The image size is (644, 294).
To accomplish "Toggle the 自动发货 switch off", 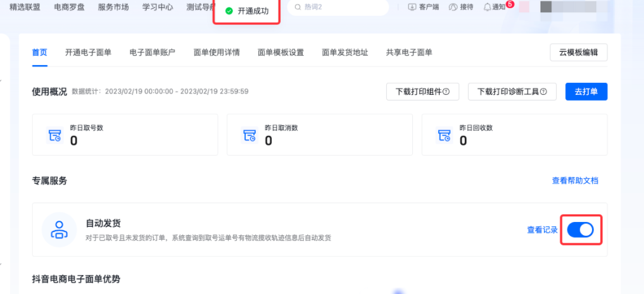I will (580, 230).
